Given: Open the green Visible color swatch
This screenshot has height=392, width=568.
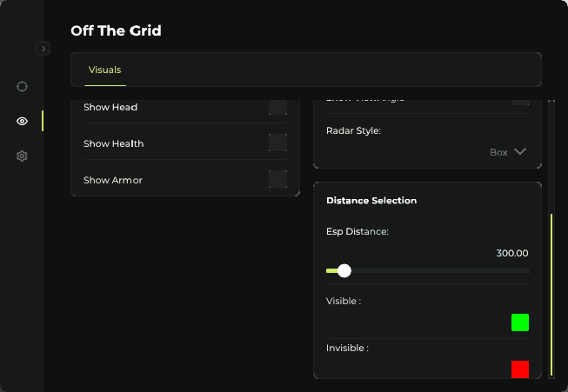Looking at the screenshot, I should [520, 322].
